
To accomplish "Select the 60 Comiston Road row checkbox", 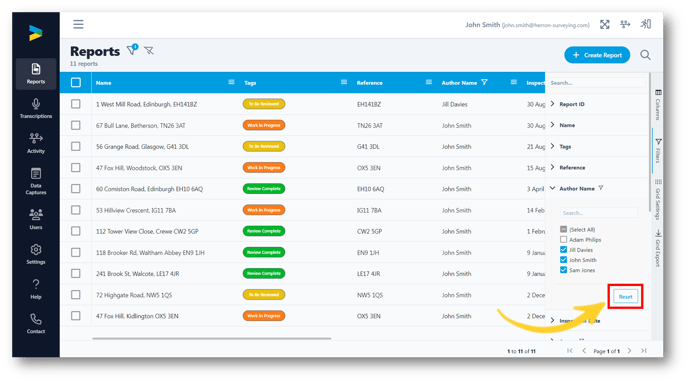I will (76, 189).
